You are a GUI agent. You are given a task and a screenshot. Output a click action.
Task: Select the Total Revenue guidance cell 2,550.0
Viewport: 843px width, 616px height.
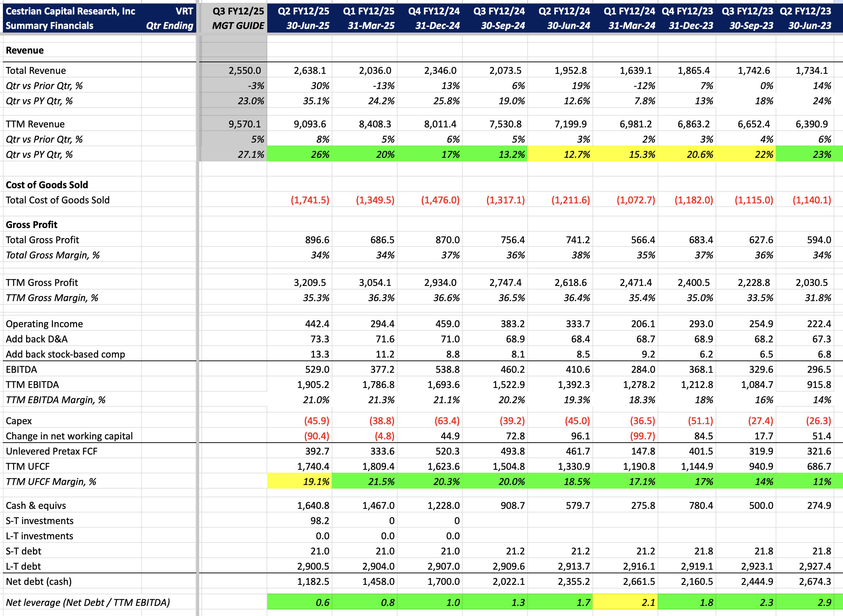pyautogui.click(x=244, y=71)
